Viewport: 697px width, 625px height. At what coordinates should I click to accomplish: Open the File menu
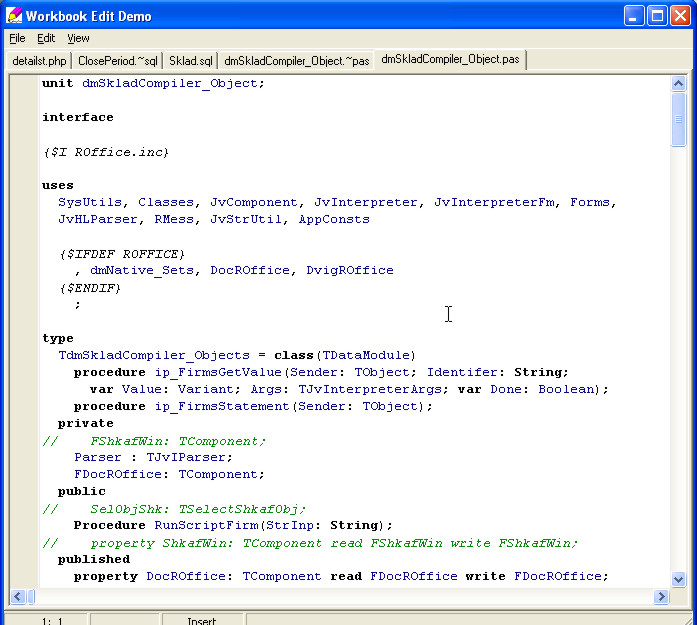(17, 38)
